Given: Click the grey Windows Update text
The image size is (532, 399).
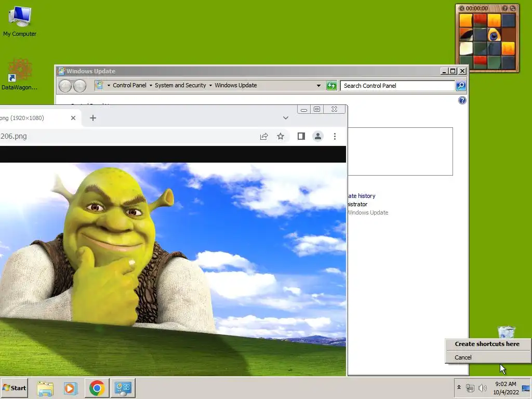Looking at the screenshot, I should (x=368, y=212).
